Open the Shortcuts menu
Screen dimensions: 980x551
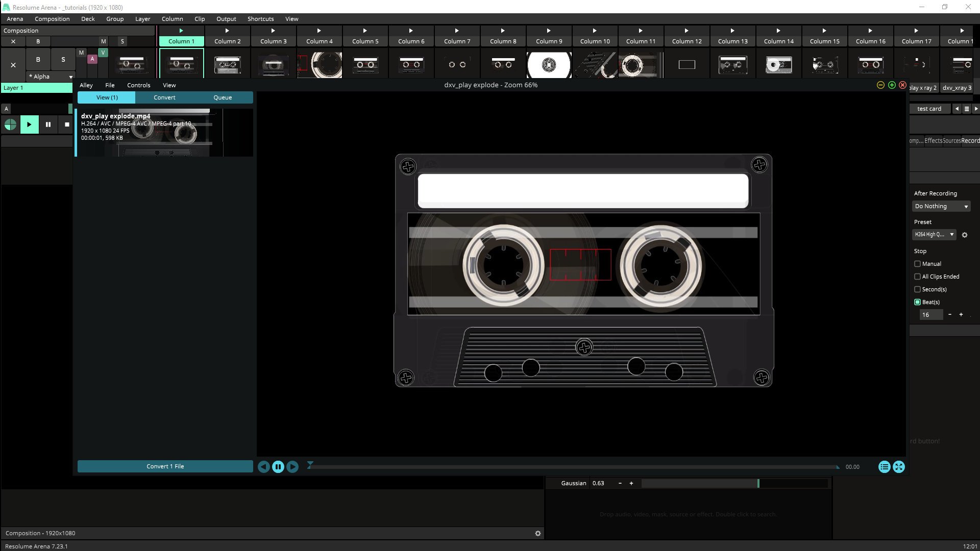click(x=260, y=19)
